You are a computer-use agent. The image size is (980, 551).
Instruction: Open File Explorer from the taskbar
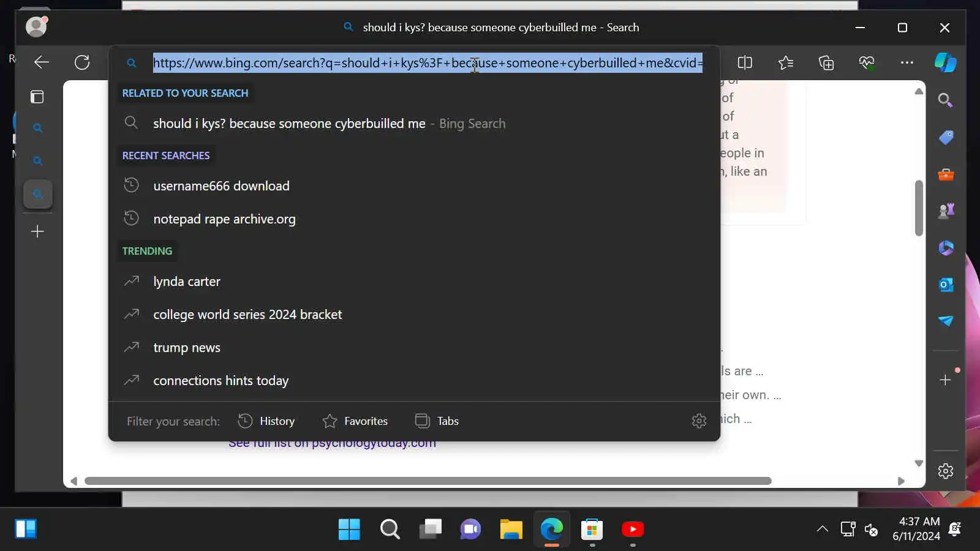(511, 529)
